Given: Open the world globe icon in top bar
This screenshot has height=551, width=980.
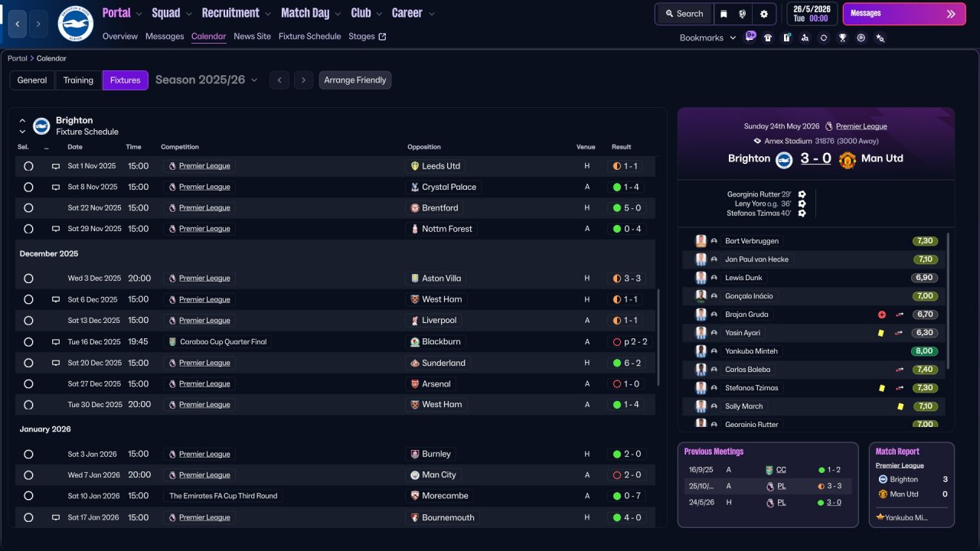Looking at the screenshot, I should pyautogui.click(x=743, y=14).
